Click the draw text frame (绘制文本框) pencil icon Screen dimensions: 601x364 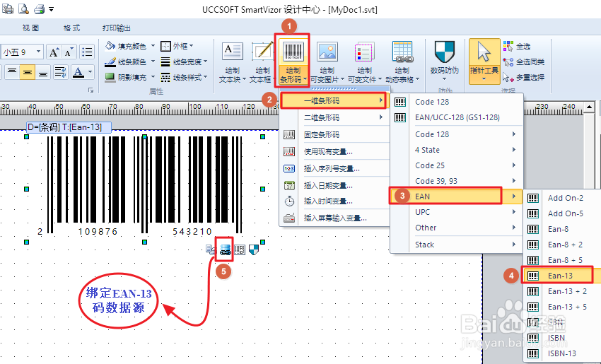coord(262,52)
